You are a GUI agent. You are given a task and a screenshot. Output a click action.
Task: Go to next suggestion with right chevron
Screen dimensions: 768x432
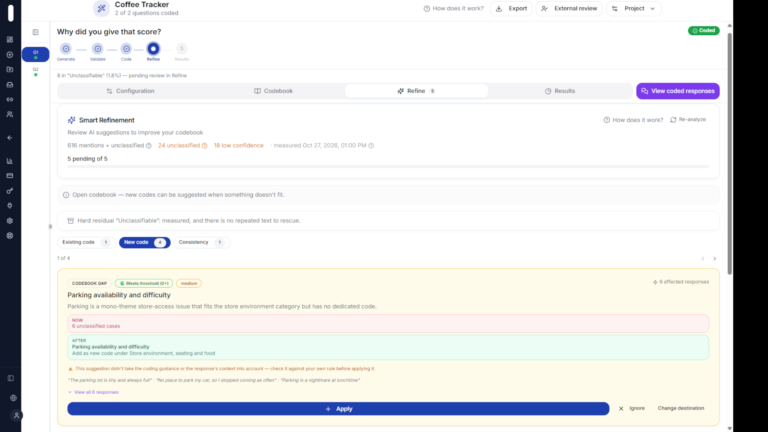click(715, 259)
